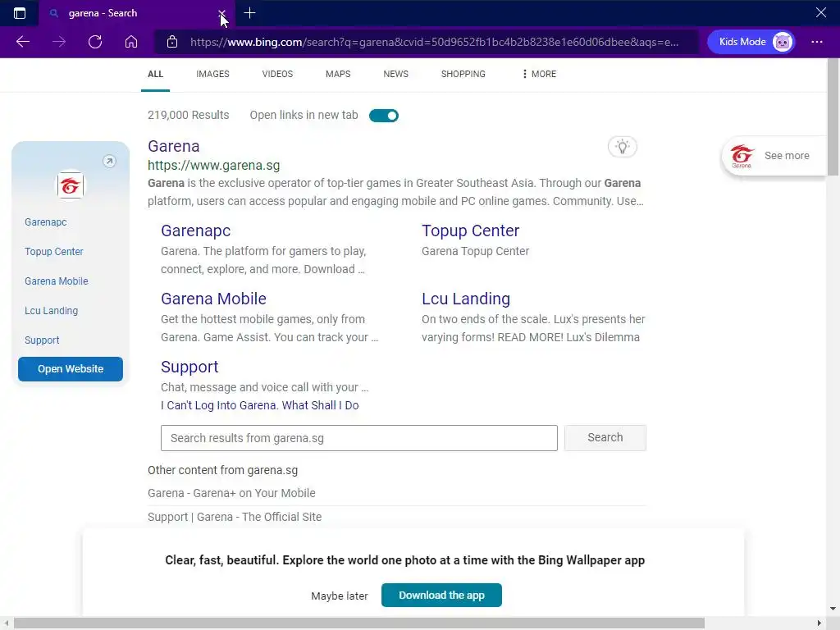This screenshot has width=840, height=630.
Task: Open the Garena main result title
Action: click(x=174, y=146)
